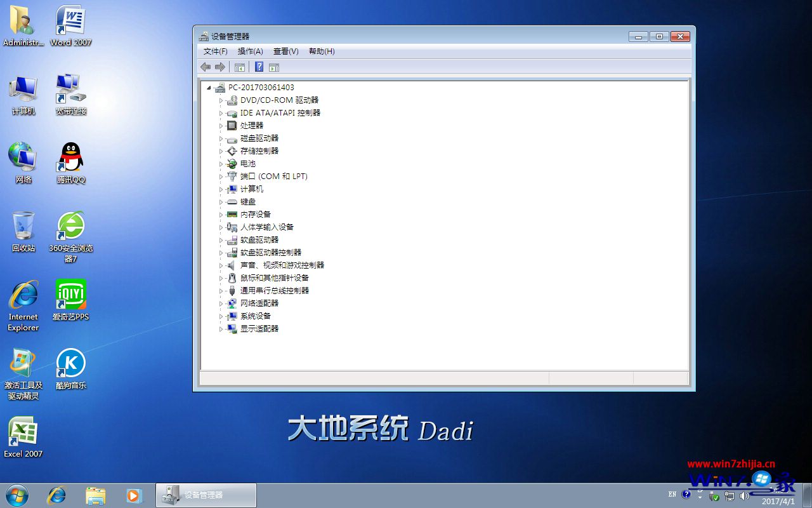Click the 设备管理器 taskbar button
Image resolution: width=812 pixels, height=508 pixels.
[206, 495]
